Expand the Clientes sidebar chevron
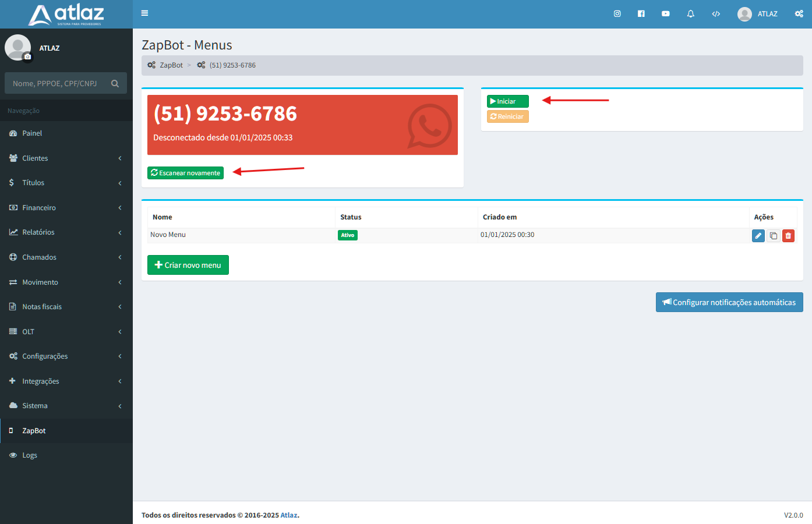The width and height of the screenshot is (812, 524). pos(120,158)
